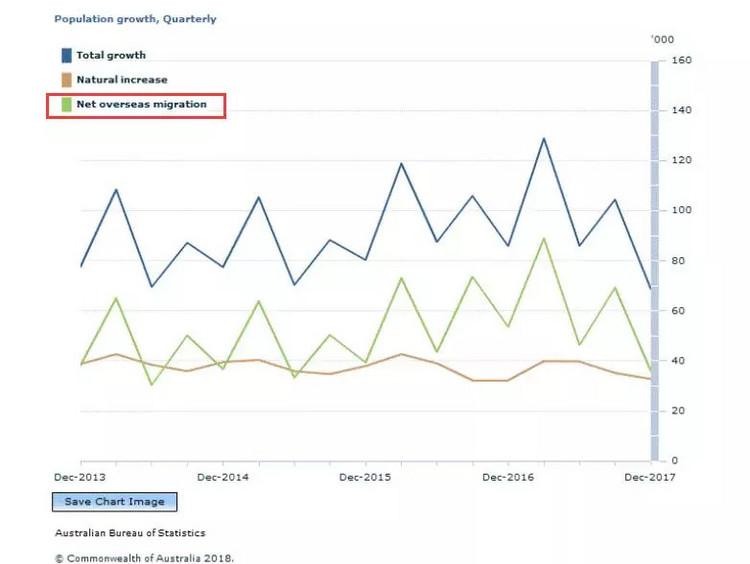750x564 pixels.
Task: Click the highest peak of the green line
Action: 544,238
